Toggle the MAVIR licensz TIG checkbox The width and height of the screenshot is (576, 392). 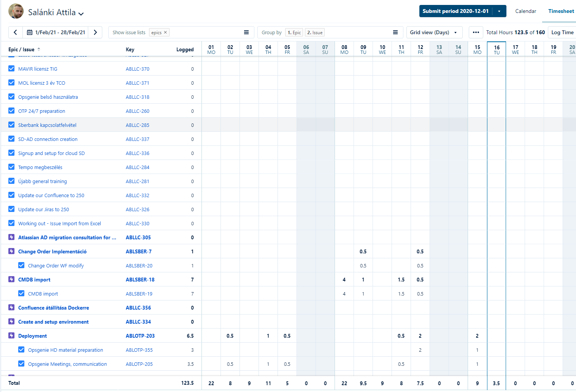[11, 69]
